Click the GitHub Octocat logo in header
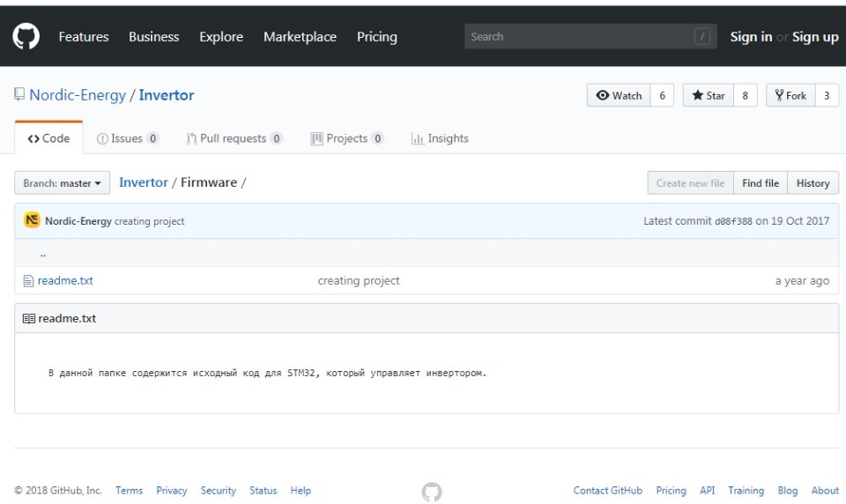846x504 pixels. click(x=26, y=37)
